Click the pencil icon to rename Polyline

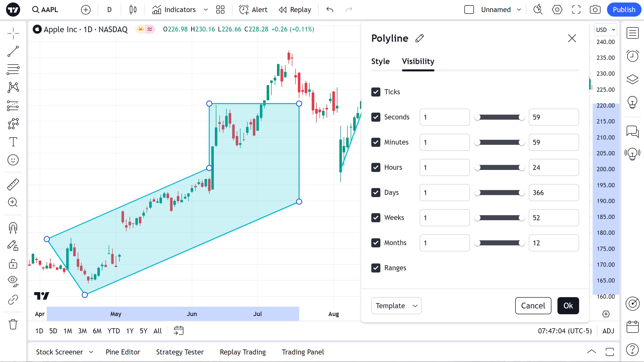pyautogui.click(x=420, y=38)
